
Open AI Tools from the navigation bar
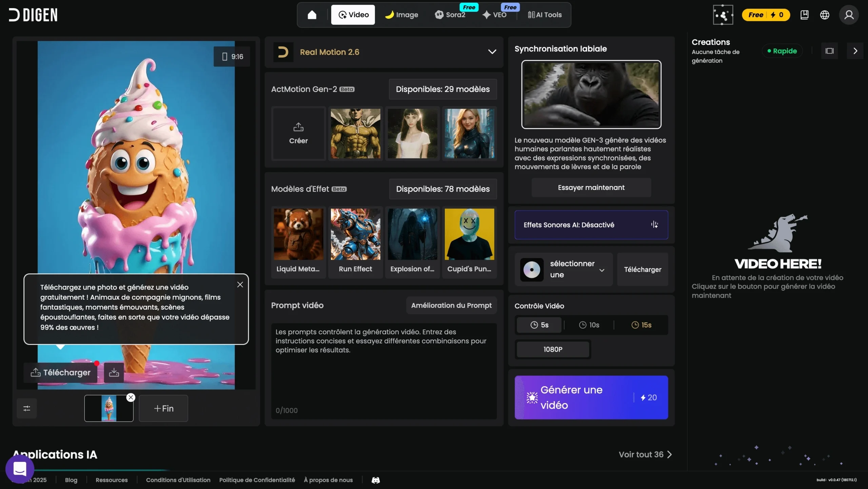click(545, 15)
